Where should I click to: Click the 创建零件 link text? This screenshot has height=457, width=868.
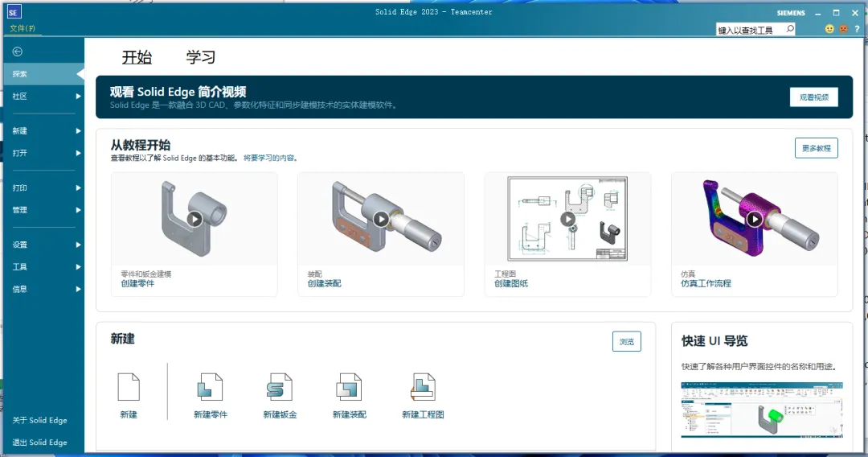[x=138, y=284]
